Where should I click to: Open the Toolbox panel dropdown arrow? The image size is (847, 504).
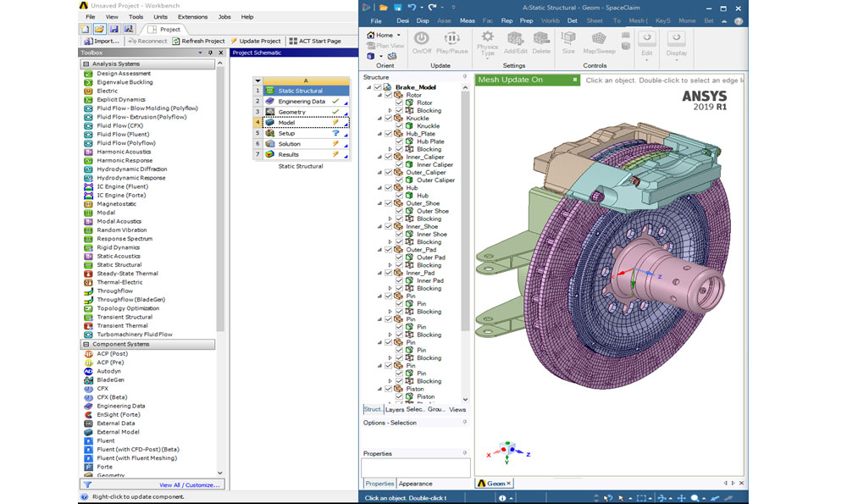pyautogui.click(x=201, y=53)
